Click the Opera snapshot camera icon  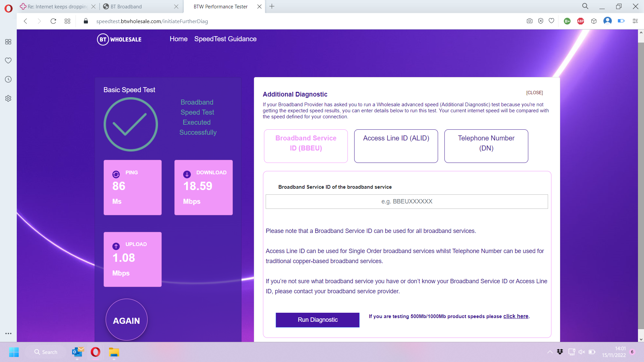click(x=529, y=21)
